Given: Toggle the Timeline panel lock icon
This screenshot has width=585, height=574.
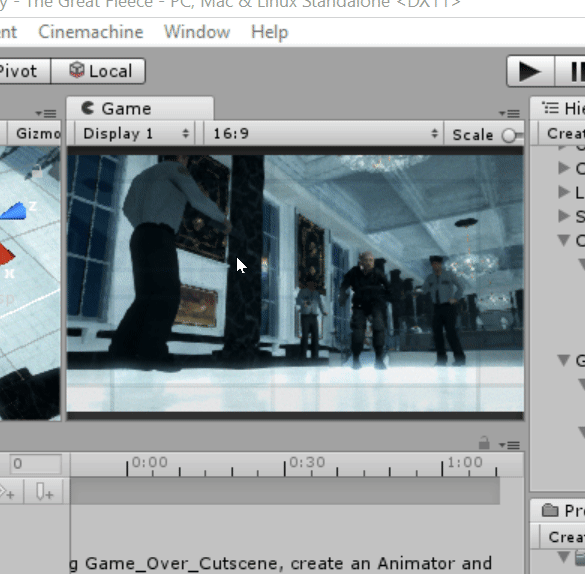Looking at the screenshot, I should coord(484,443).
